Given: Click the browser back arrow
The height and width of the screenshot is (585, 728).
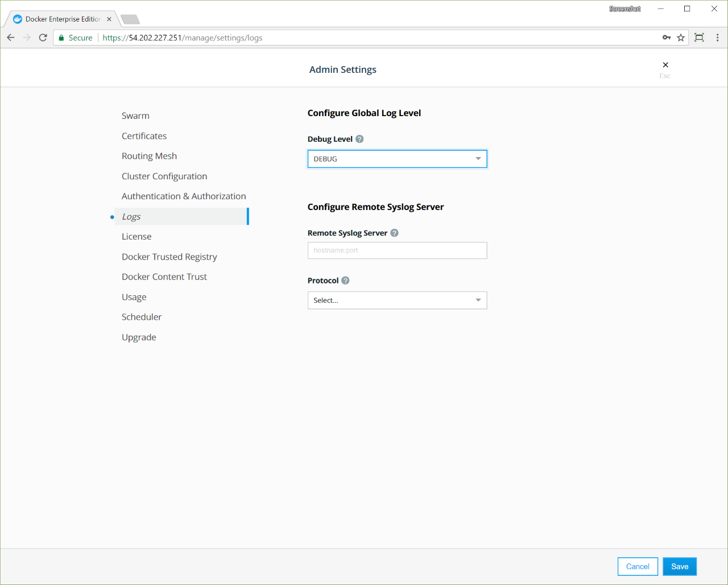Looking at the screenshot, I should point(11,38).
